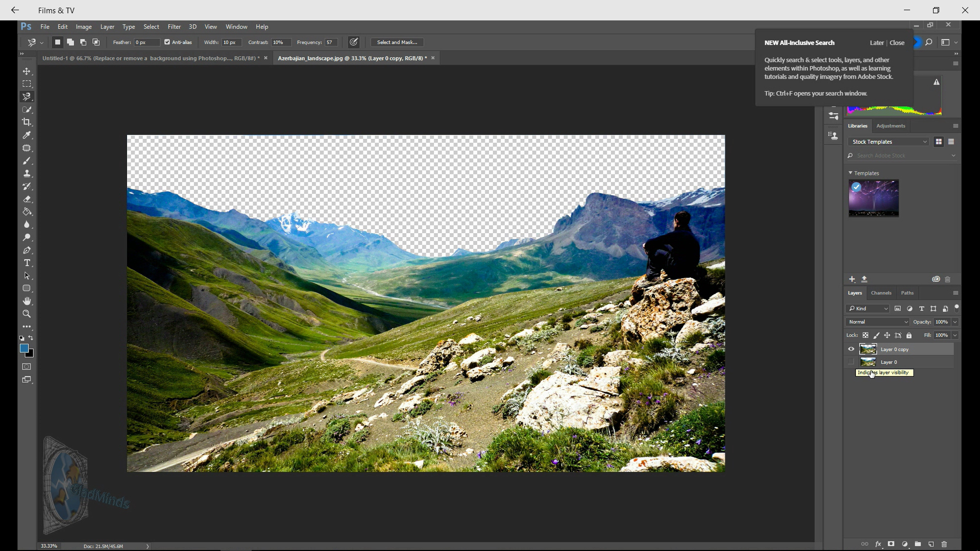Open the Filter menu

tap(174, 27)
